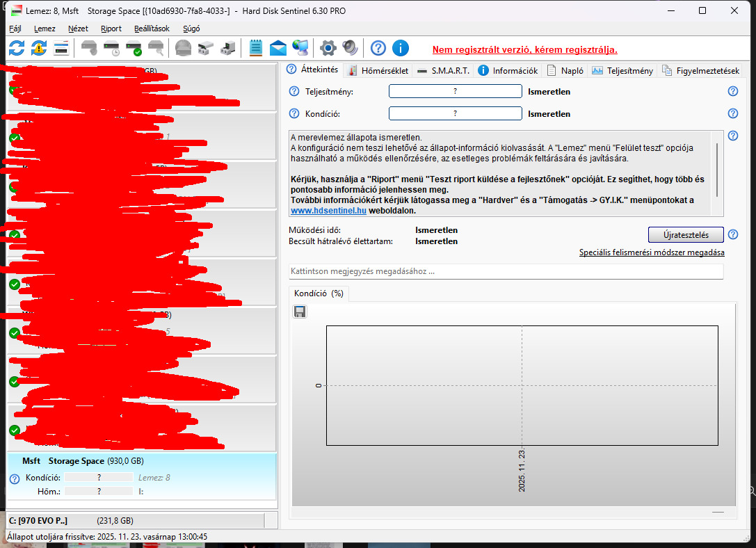Open the Fájl menu
756x548 pixels.
15,29
